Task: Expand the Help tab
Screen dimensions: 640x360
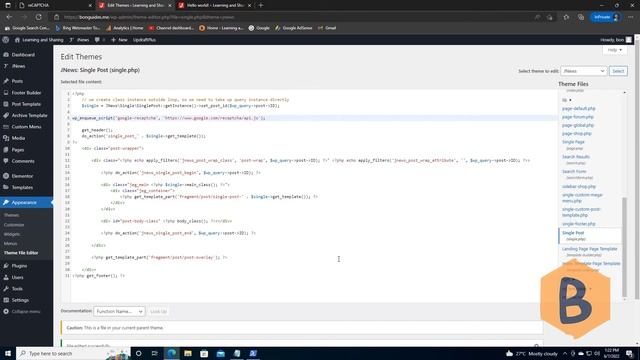Action: 615,50
